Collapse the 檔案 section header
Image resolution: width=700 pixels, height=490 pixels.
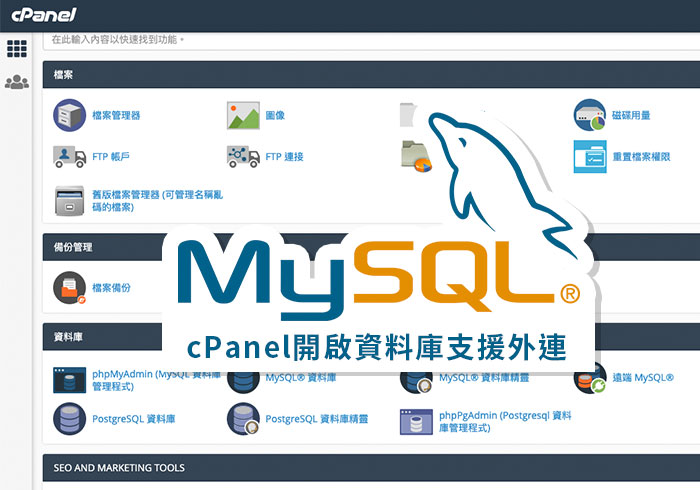[371, 75]
